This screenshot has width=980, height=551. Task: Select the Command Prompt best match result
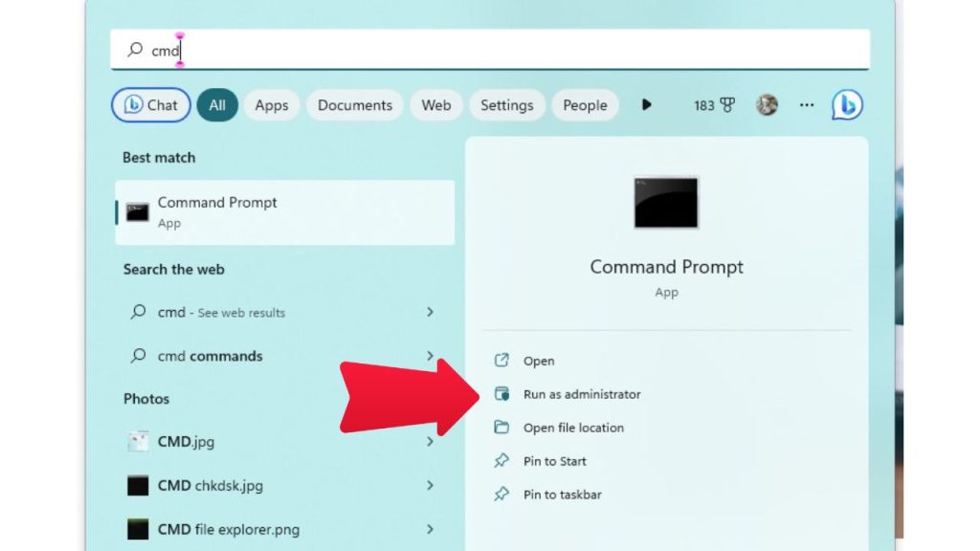tap(285, 212)
